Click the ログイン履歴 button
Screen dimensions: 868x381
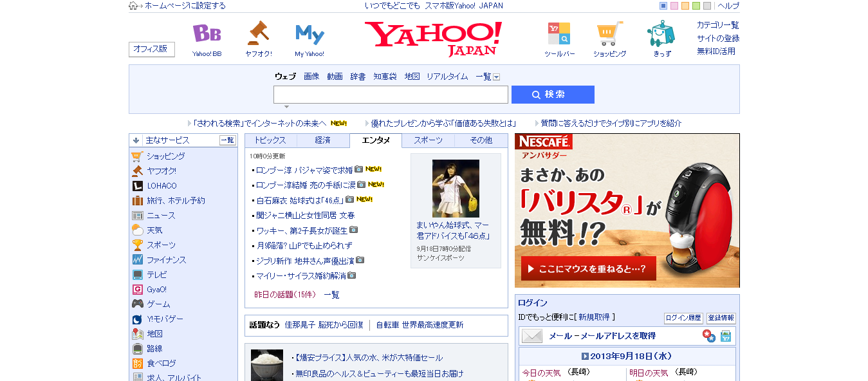point(683,318)
